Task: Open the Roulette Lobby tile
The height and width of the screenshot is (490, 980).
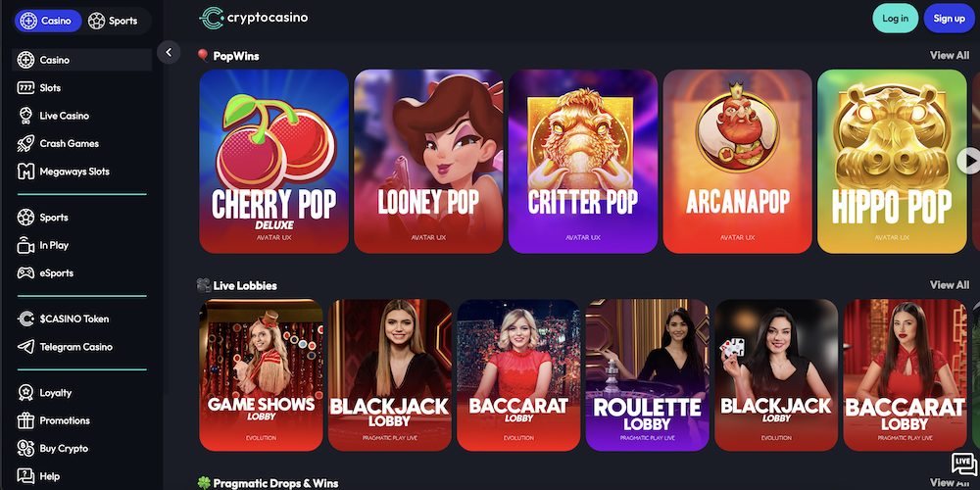Action: [648, 375]
